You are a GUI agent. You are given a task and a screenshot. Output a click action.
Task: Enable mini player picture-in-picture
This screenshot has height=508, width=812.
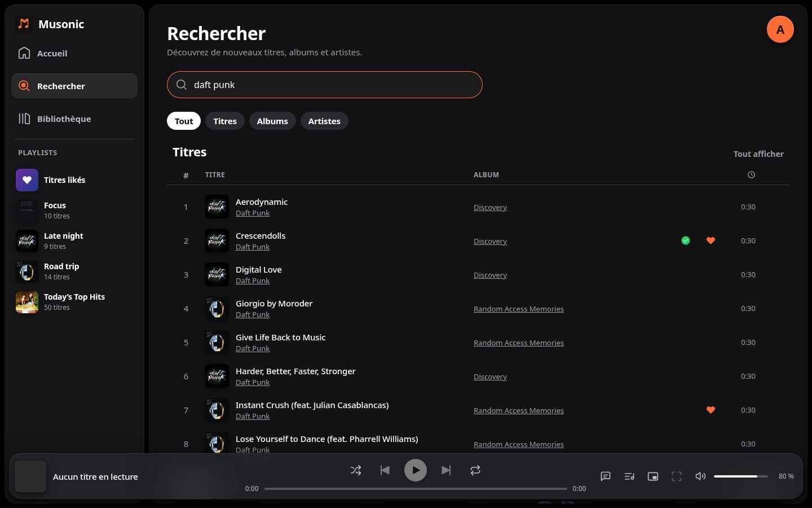click(653, 476)
